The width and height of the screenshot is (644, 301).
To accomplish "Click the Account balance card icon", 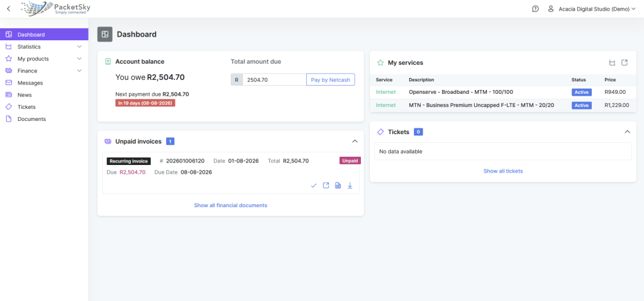I will tap(108, 62).
